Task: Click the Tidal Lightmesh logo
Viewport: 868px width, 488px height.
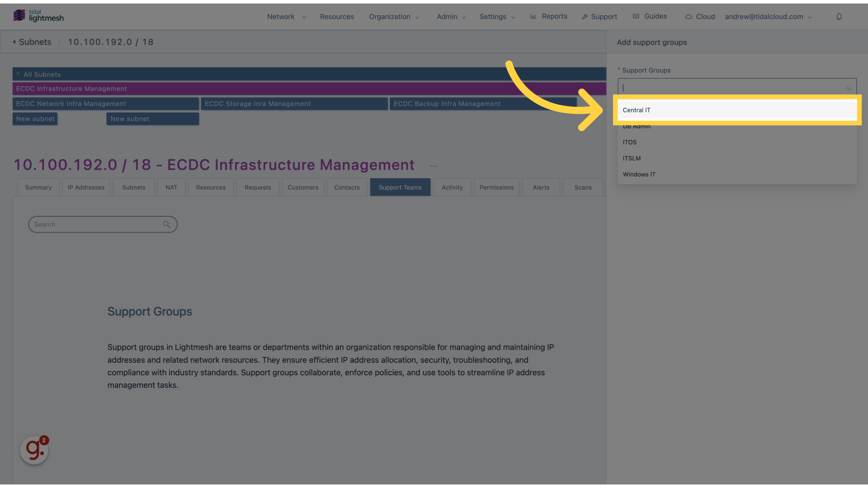Action: (38, 16)
